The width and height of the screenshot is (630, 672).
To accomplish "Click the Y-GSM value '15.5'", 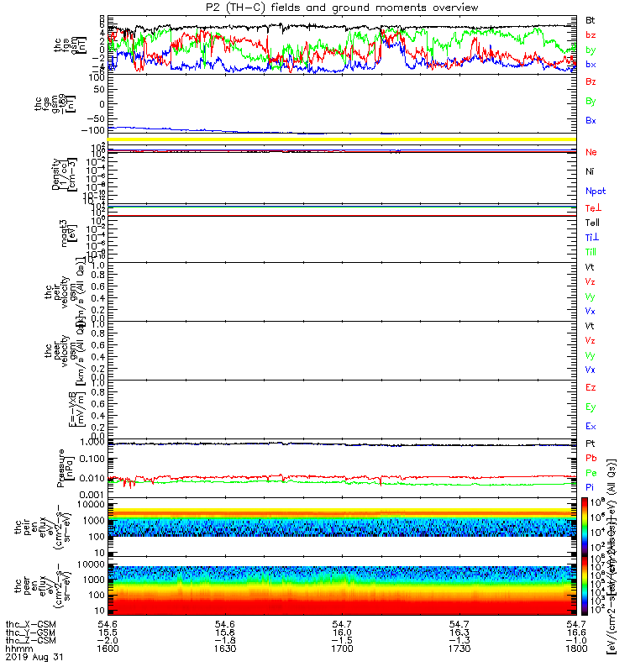I will click(108, 633).
